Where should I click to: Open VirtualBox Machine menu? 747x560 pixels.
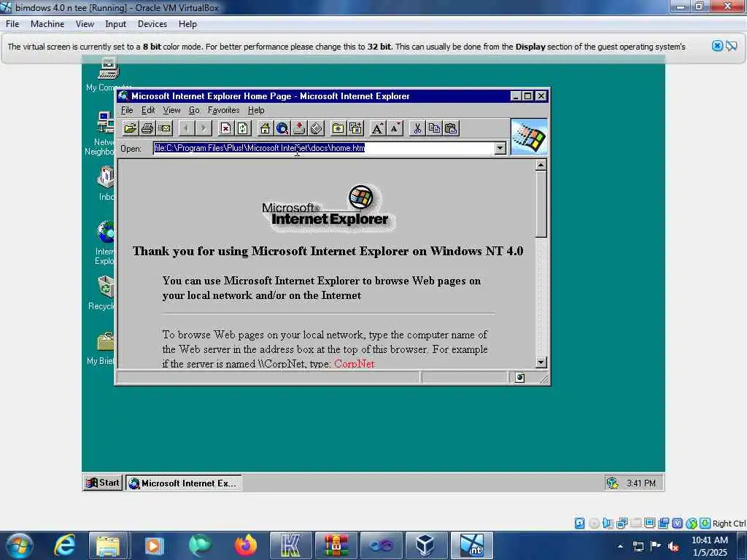[x=47, y=24]
